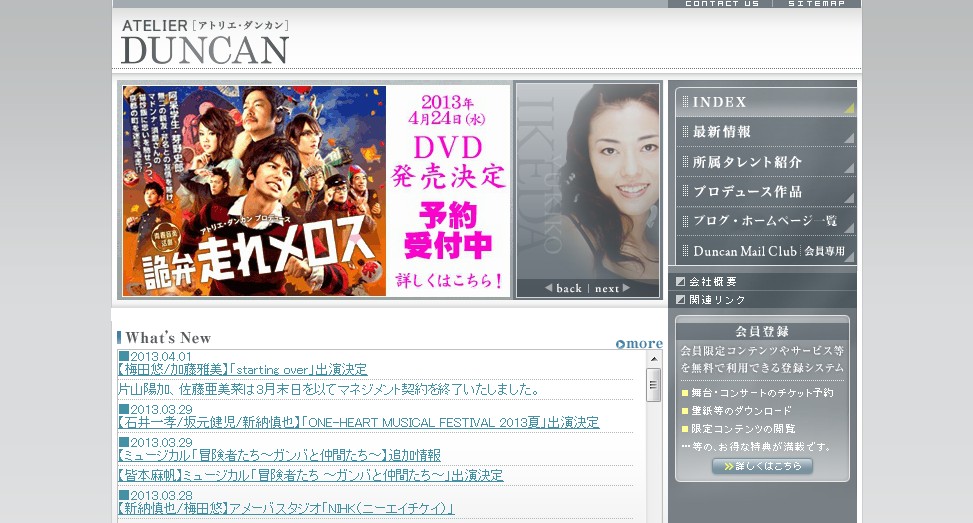Open 会社概要 link
Screen dimensions: 973x523
coord(712,282)
